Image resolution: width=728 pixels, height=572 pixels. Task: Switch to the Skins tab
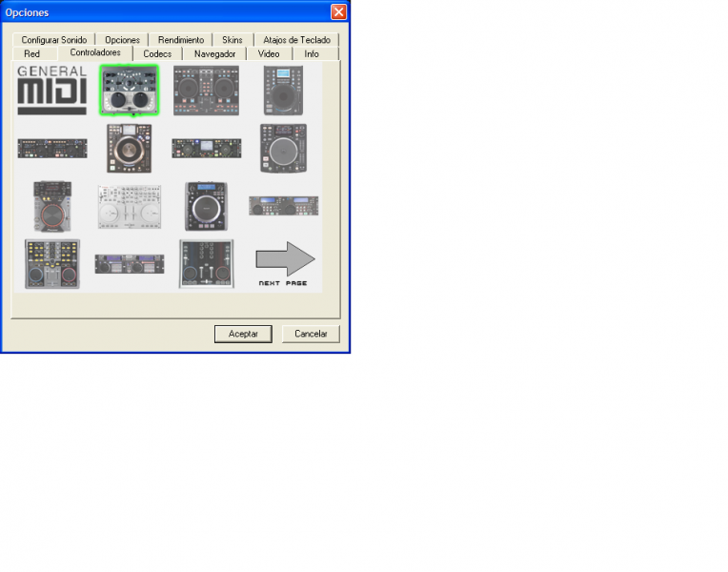coord(233,40)
